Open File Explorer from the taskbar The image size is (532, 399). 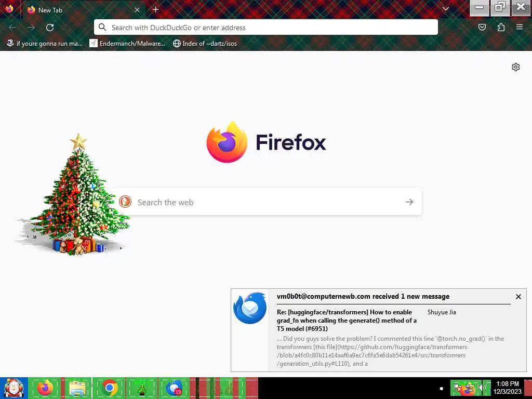click(x=77, y=388)
